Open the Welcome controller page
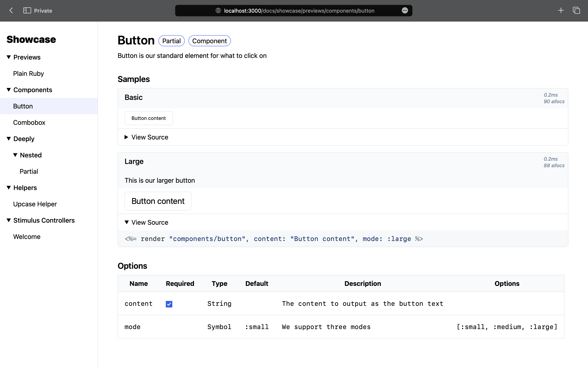 point(27,237)
